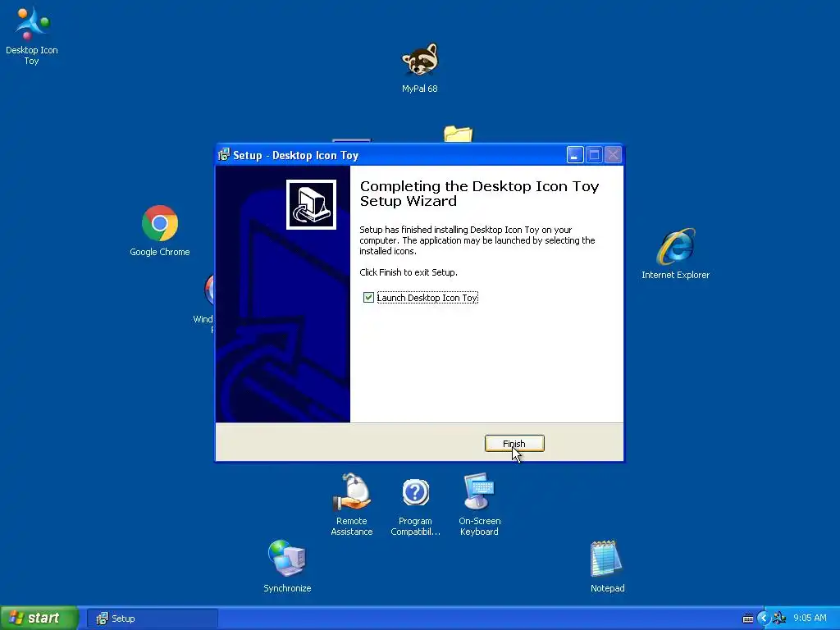840x630 pixels.
Task: Select the Remote Assistance desktop icon
Action: pyautogui.click(x=351, y=504)
